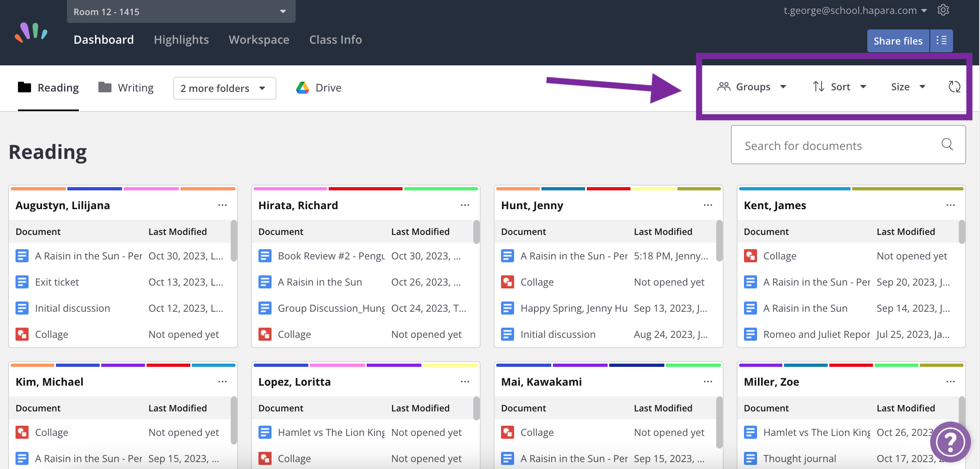
Task: Click student name Kim, Michael
Action: pyautogui.click(x=49, y=382)
